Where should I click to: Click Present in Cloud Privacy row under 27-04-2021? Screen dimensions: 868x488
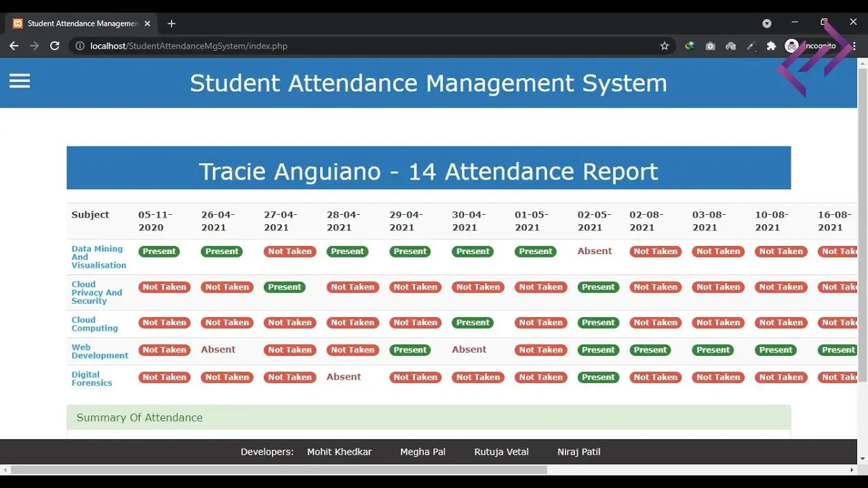click(x=285, y=287)
